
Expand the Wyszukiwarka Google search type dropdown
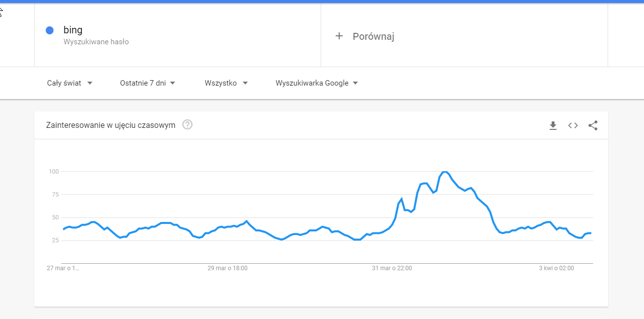317,83
